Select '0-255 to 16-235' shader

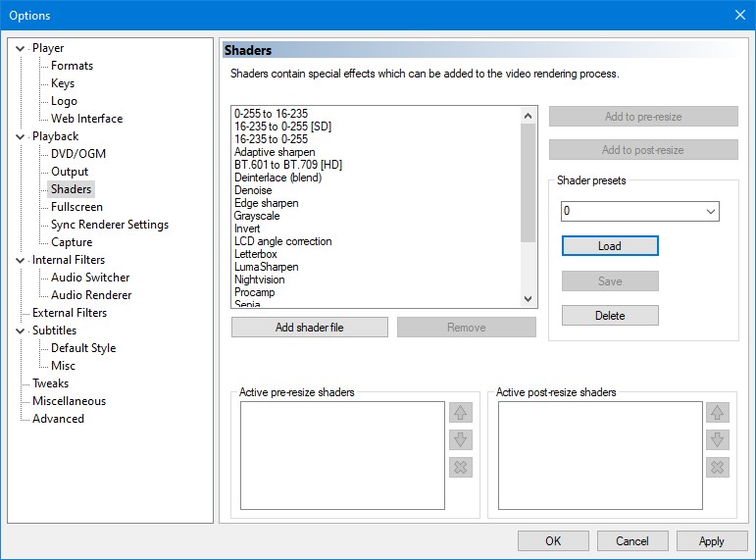coord(271,114)
